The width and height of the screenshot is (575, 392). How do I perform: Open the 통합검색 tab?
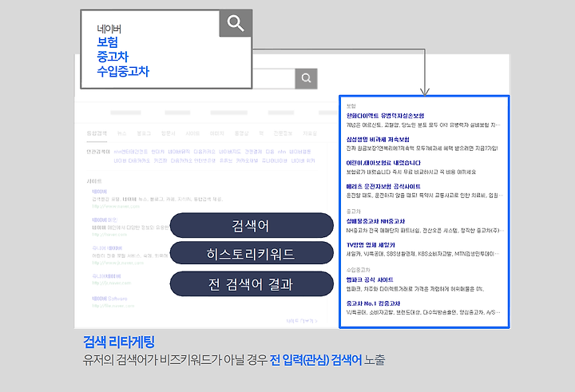point(97,133)
